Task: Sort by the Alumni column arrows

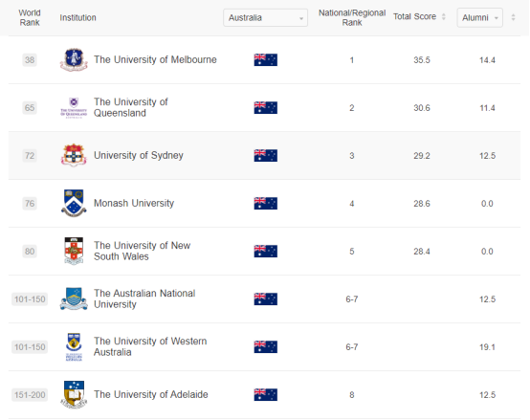Action: point(513,17)
